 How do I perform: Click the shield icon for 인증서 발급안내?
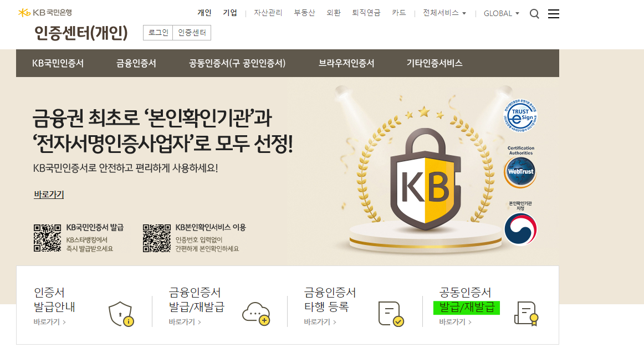(121, 314)
